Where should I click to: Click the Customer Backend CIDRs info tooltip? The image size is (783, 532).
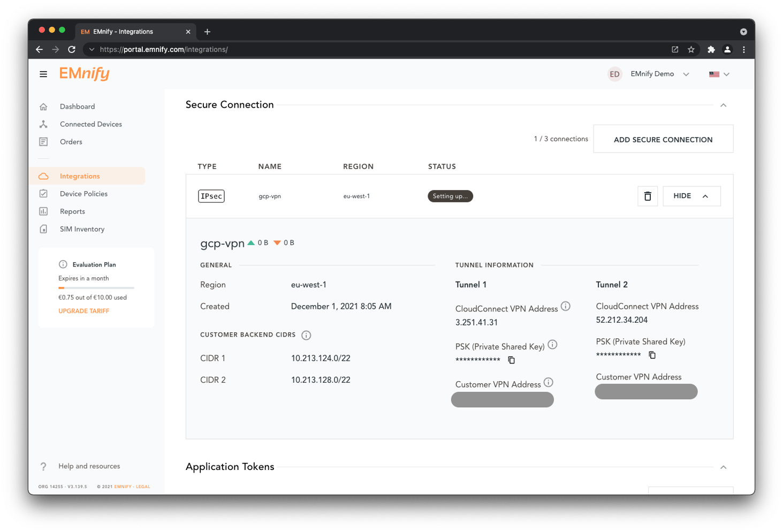(x=306, y=335)
